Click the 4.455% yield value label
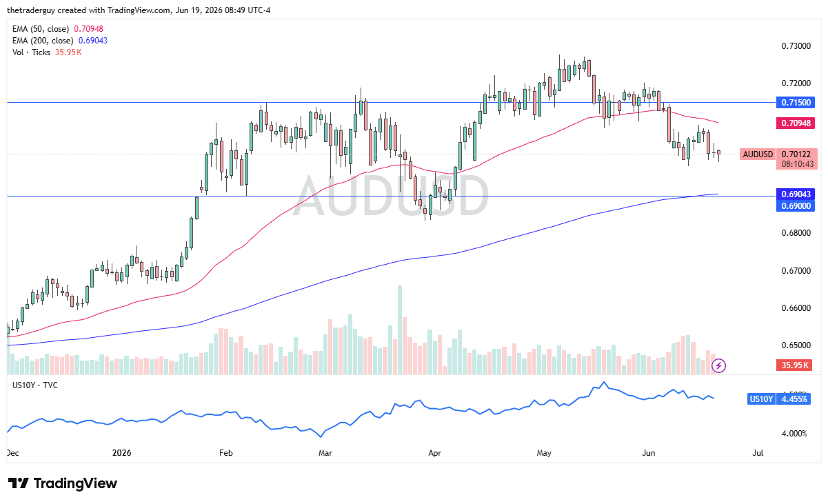 (795, 399)
